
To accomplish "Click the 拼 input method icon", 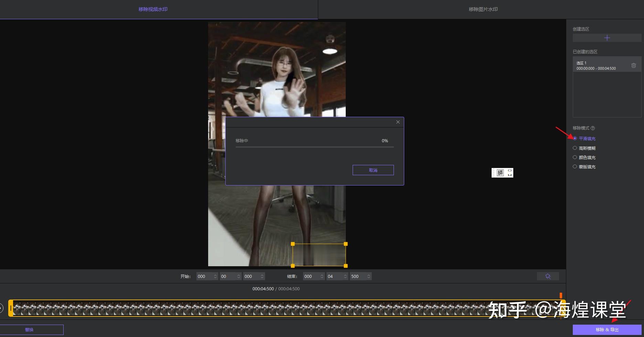I will tap(500, 173).
